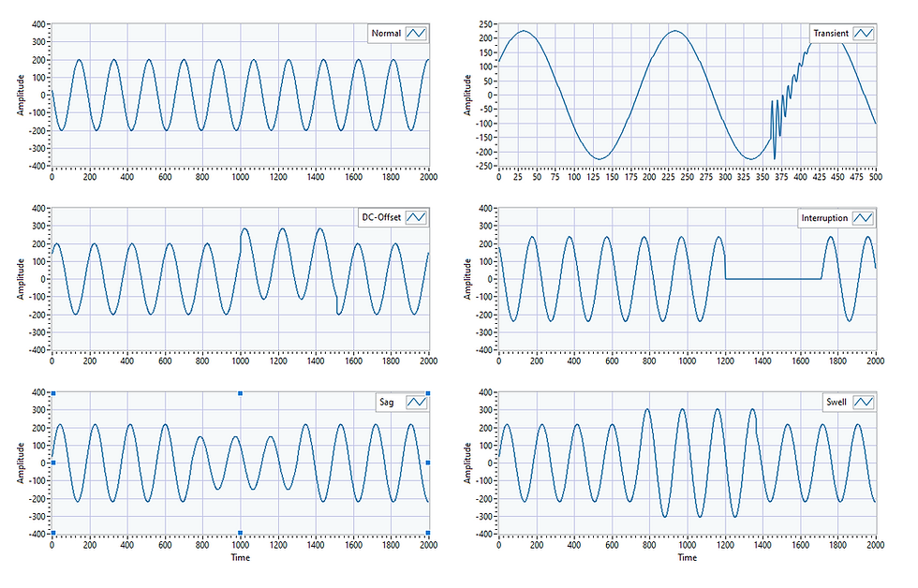Viewport: 918px width, 588px height.
Task: Click the Amplitude axis label of Normal graph
Action: [21, 95]
